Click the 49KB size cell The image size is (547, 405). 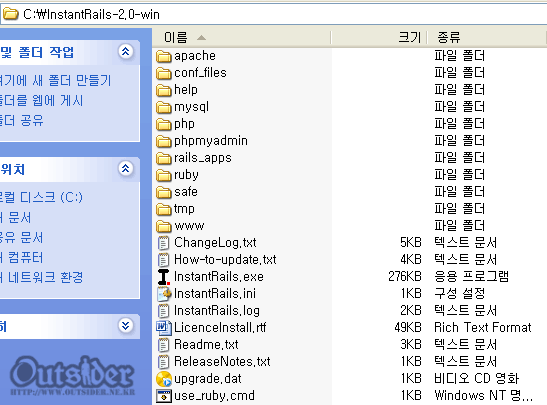pos(408,328)
